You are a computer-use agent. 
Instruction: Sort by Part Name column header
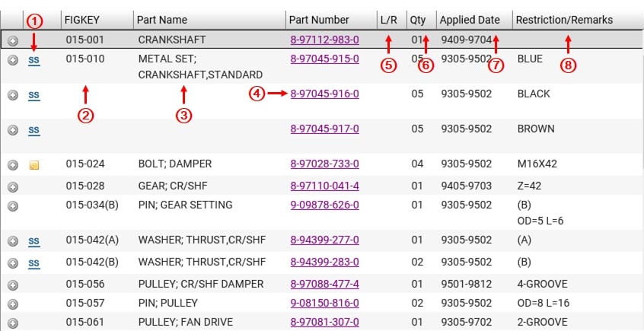[162, 20]
